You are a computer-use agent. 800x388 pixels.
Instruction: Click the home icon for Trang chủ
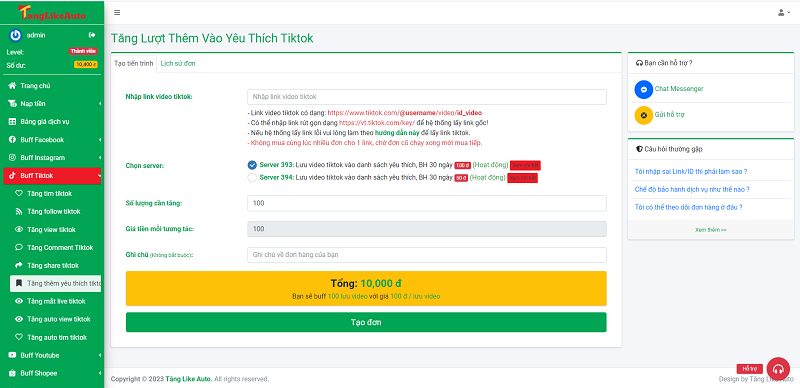coord(12,86)
